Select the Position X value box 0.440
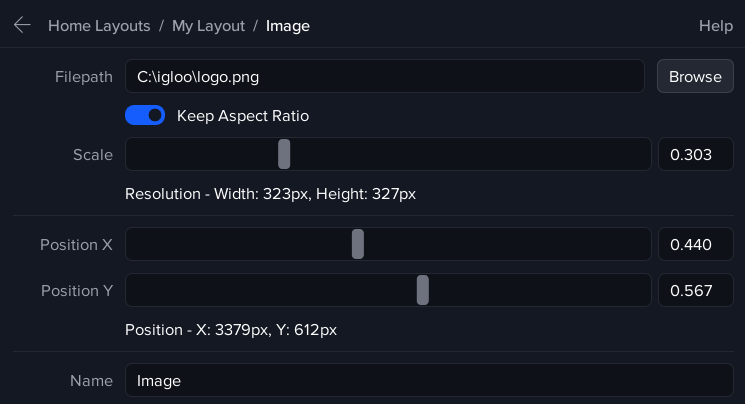The width and height of the screenshot is (745, 404). tap(695, 244)
